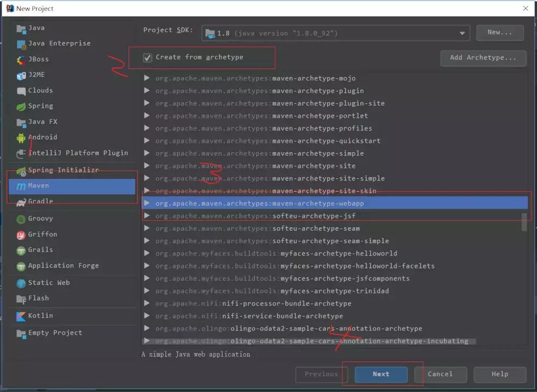Select the Gradle project type

pyautogui.click(x=72, y=202)
